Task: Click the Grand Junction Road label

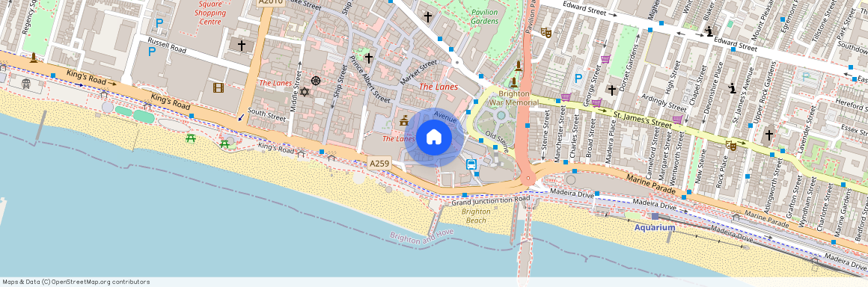Action: tap(491, 201)
